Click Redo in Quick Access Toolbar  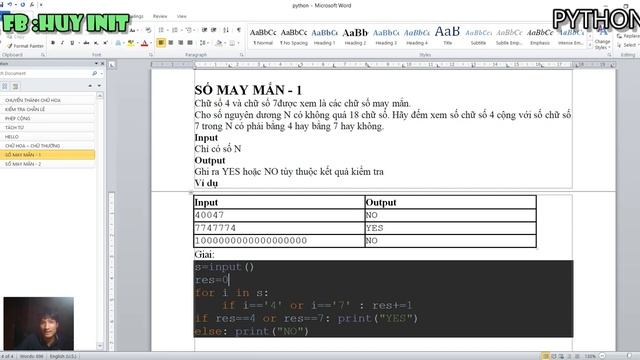click(22, 4)
